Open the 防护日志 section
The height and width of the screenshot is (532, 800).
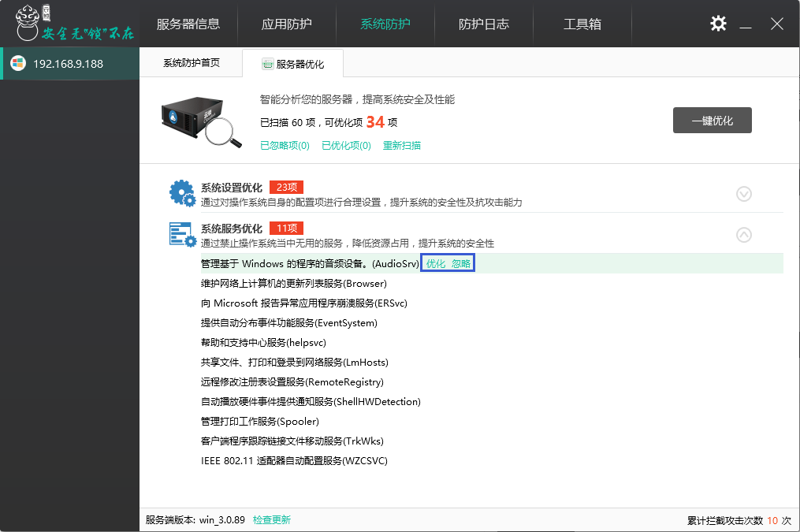485,24
